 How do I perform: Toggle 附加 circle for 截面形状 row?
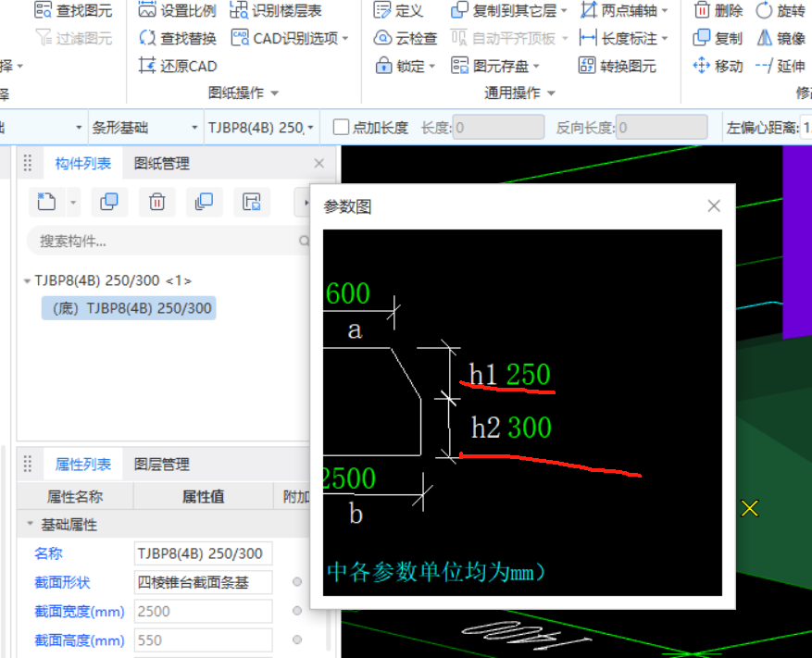[296, 582]
